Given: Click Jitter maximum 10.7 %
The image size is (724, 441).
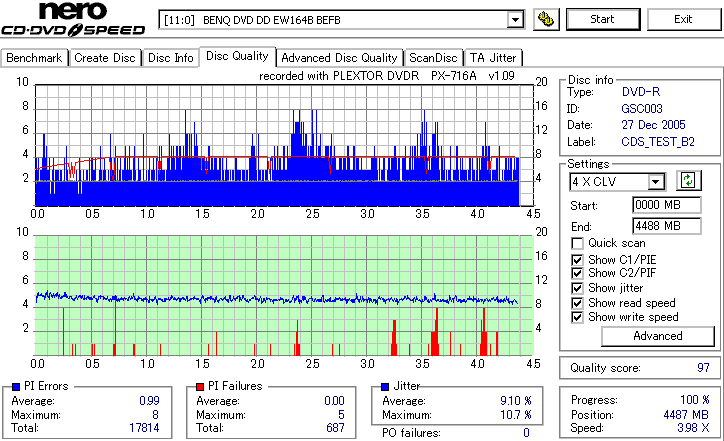Looking at the screenshot, I should point(516,415).
